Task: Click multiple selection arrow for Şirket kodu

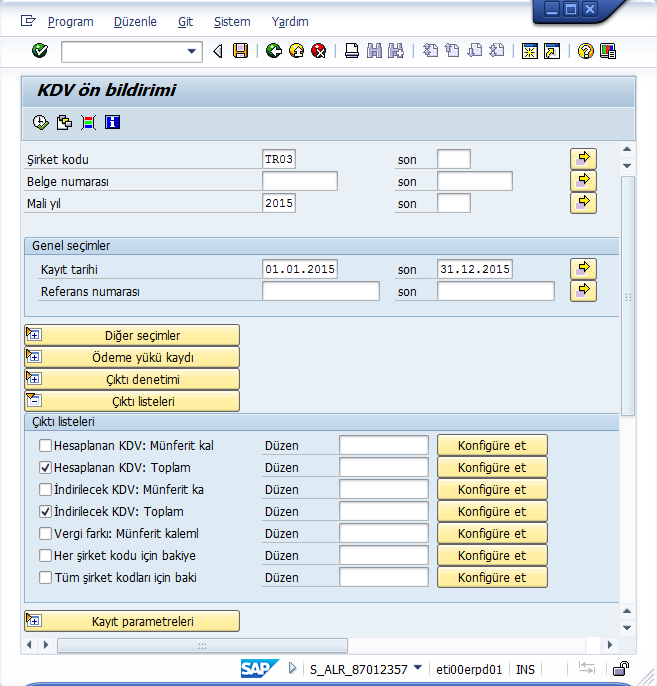Action: coord(583,158)
